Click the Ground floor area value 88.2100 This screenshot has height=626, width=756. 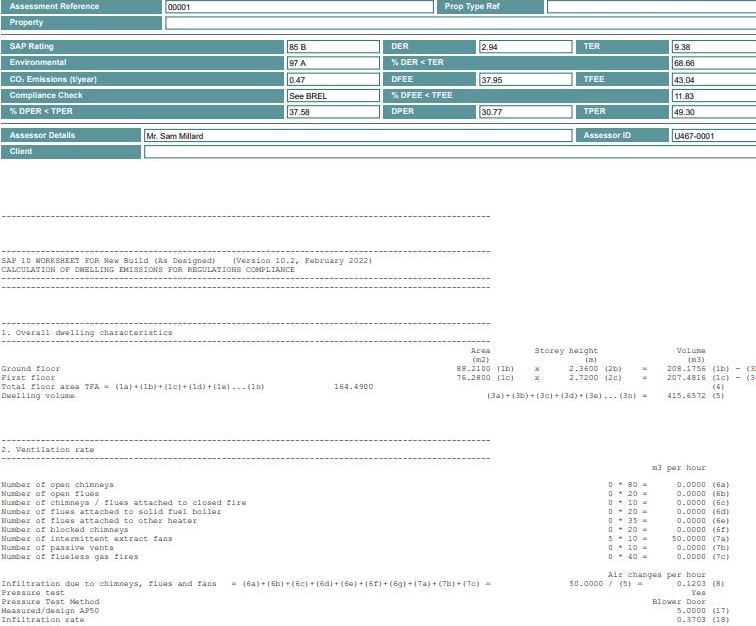(x=473, y=369)
